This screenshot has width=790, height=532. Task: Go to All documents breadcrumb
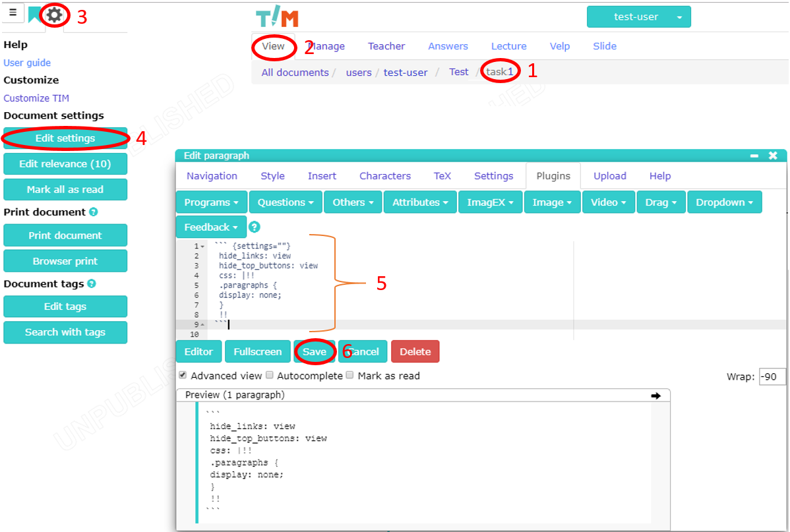click(295, 73)
